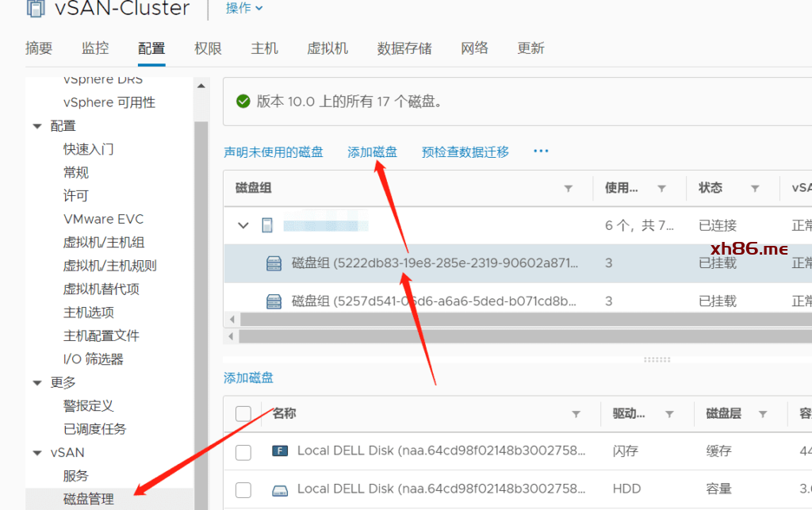Select 主机配置文件 in sidebar

tap(101, 336)
